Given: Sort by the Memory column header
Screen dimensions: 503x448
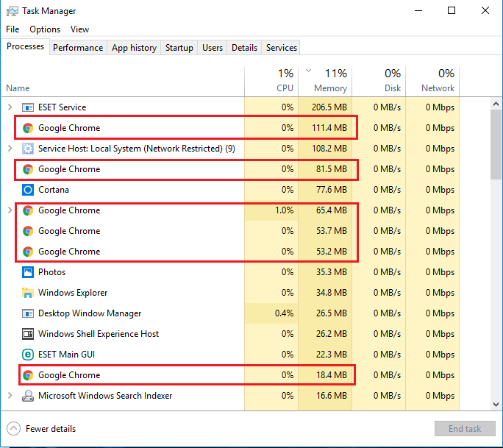Looking at the screenshot, I should (325, 82).
